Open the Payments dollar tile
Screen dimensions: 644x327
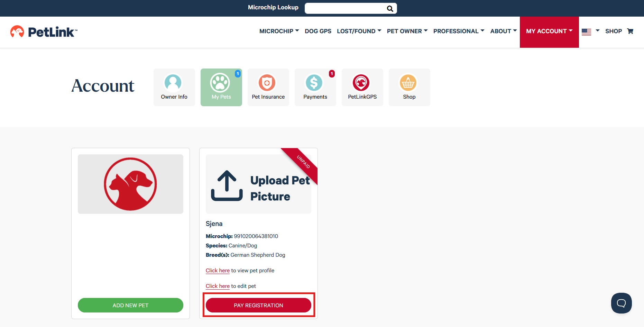(315, 87)
